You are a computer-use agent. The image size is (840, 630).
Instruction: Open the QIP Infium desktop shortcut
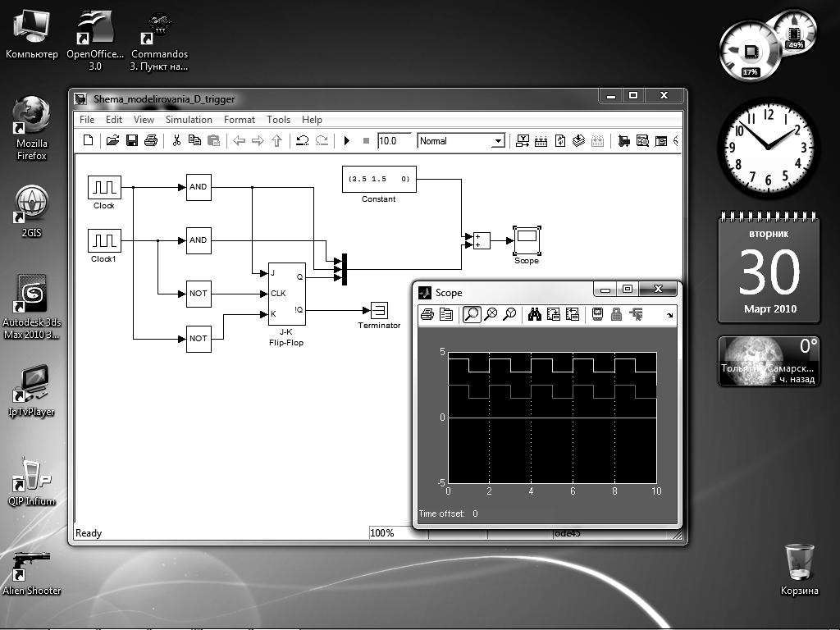32,481
